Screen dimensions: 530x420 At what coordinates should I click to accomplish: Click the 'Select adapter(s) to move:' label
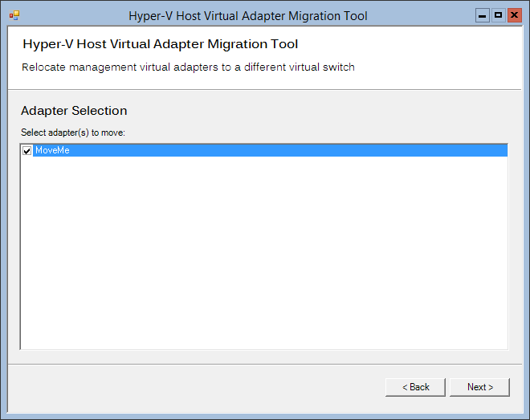tap(73, 133)
